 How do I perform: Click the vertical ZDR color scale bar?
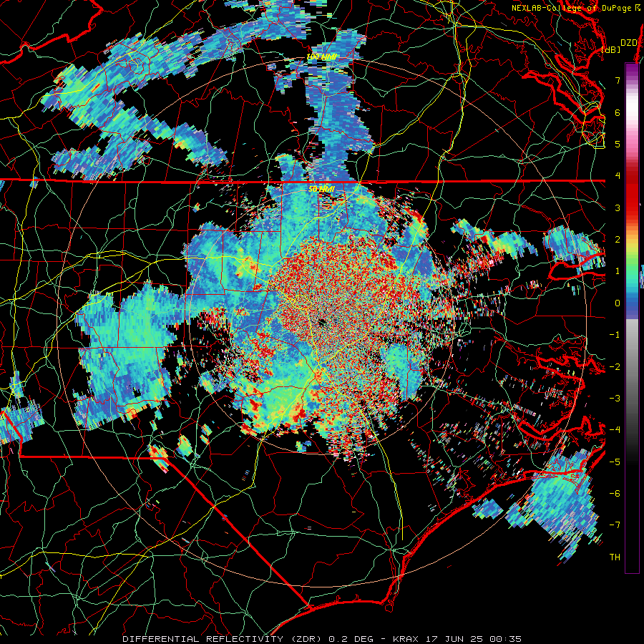[x=632, y=318]
